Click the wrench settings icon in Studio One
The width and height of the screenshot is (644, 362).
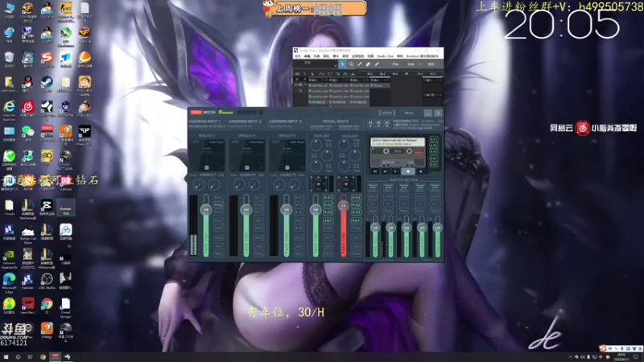tap(300, 91)
